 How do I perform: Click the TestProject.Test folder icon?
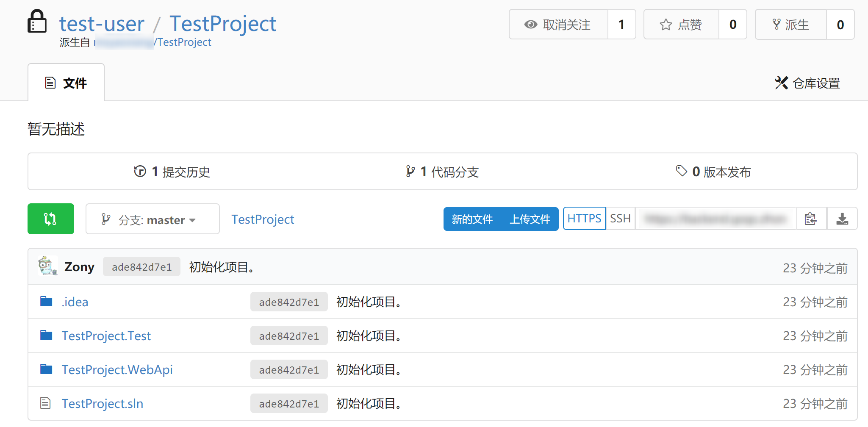[46, 335]
